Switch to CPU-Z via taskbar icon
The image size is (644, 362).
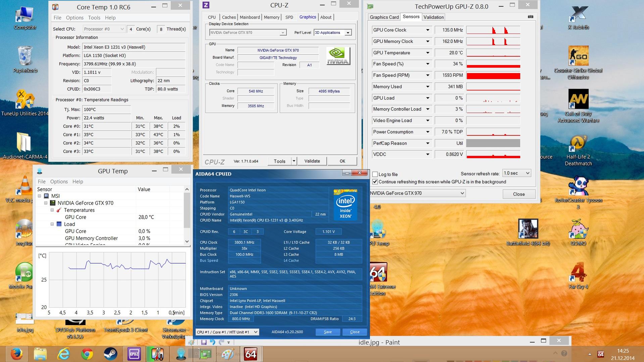pos(134,354)
